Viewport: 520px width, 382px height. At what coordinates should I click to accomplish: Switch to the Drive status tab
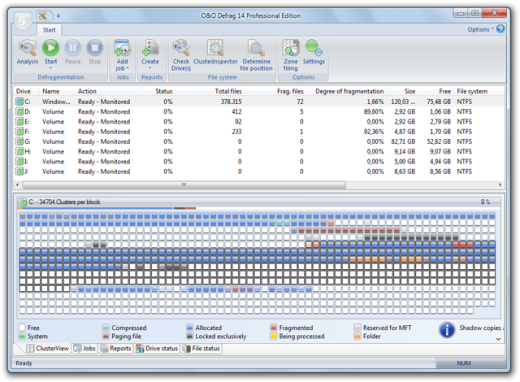point(157,348)
